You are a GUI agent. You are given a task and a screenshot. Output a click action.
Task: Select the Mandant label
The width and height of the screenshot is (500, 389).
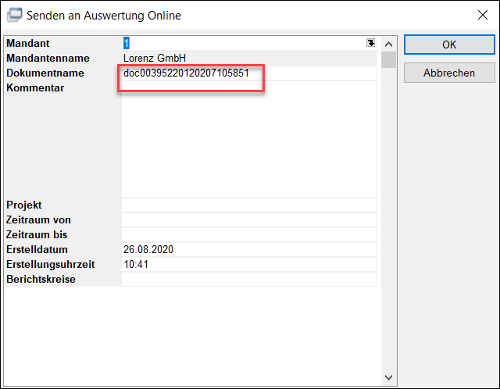28,43
